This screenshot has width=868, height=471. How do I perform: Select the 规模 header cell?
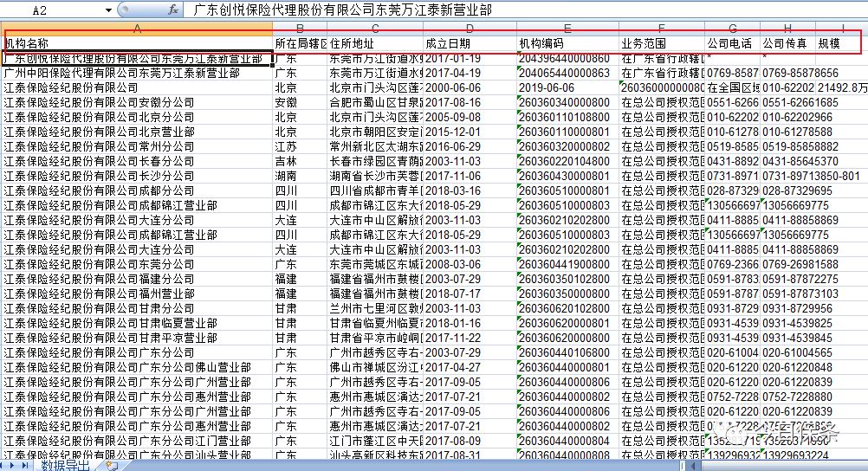click(841, 44)
